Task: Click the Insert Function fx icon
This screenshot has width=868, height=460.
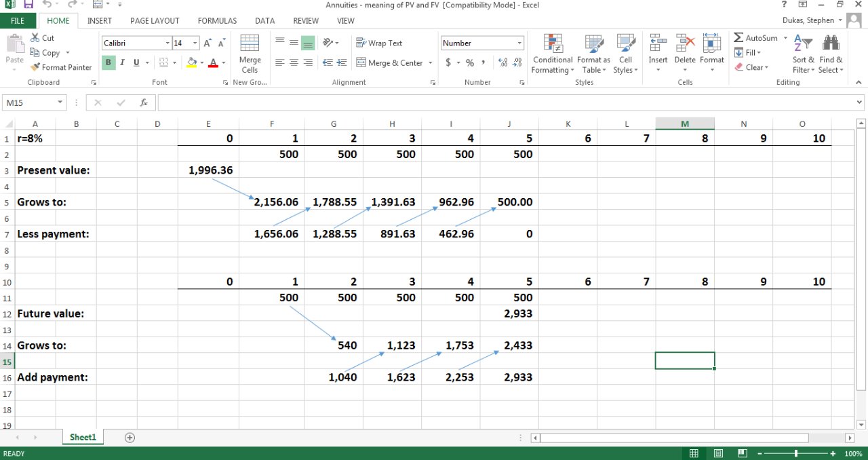Action: 144,102
